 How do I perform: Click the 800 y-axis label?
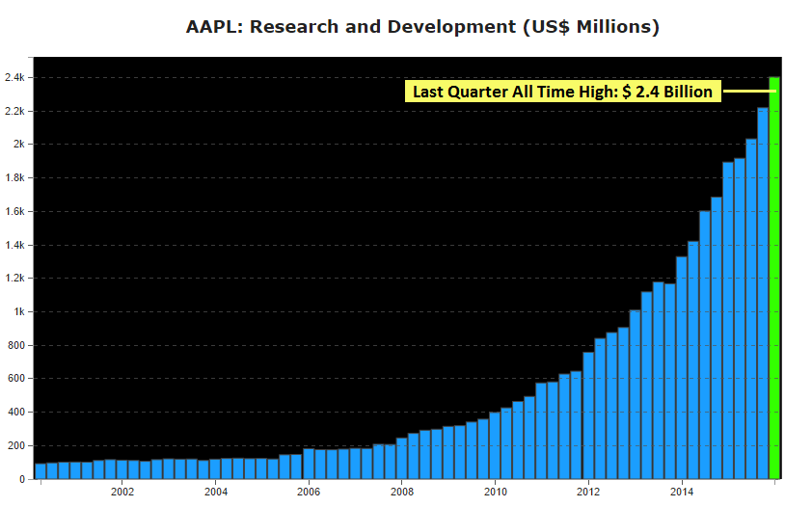pos(16,346)
